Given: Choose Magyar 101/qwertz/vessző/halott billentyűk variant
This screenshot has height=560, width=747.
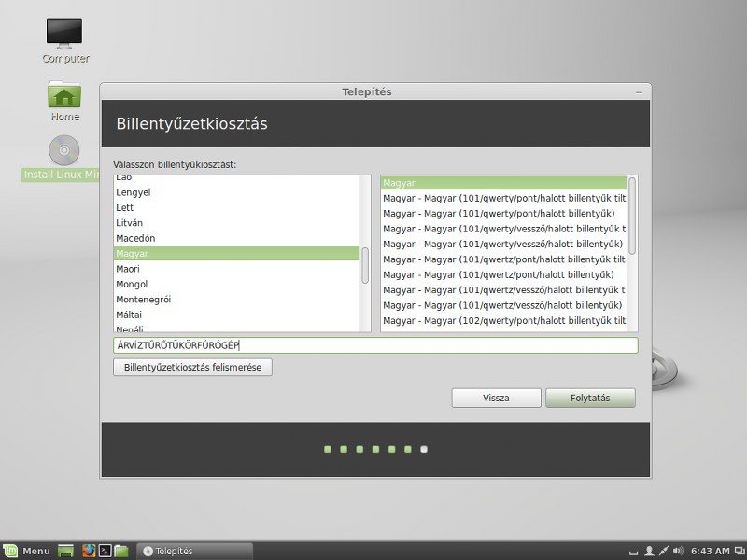Looking at the screenshot, I should [503, 305].
